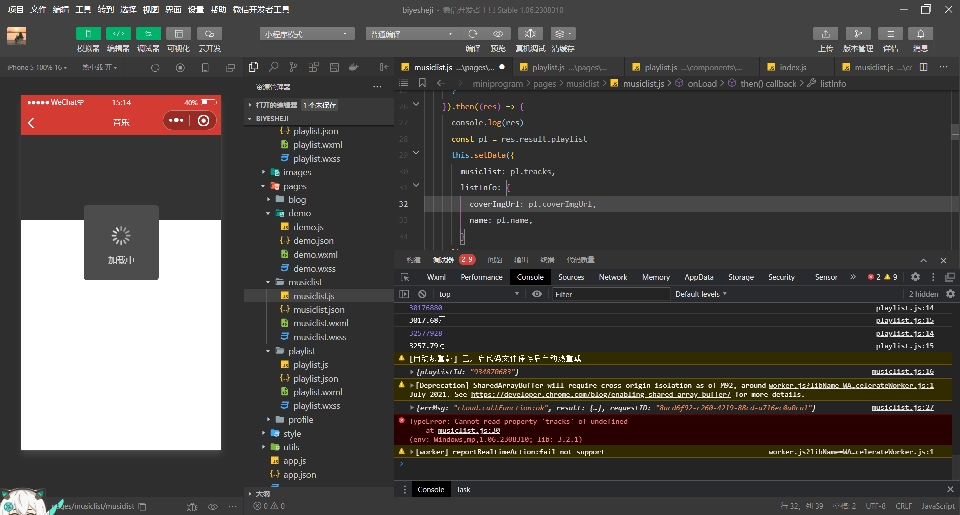Click the upload icon in the toolbar

tap(825, 34)
